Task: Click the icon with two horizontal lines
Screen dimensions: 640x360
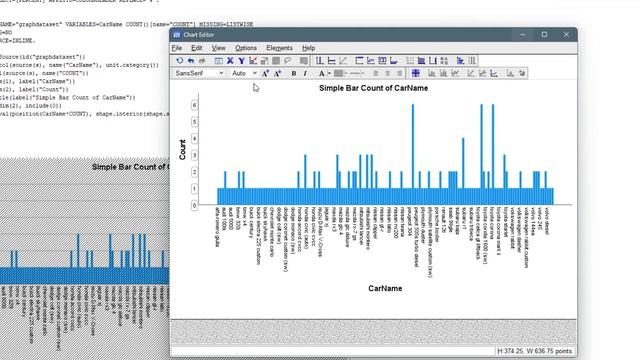Action: coord(331,61)
